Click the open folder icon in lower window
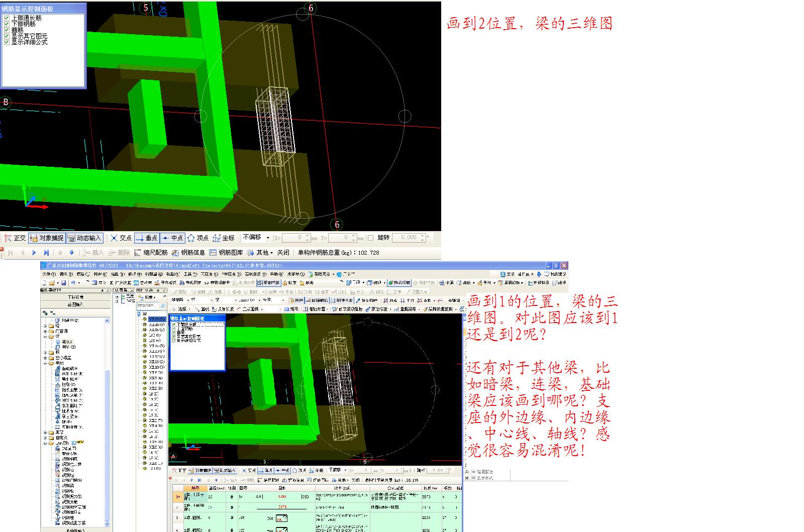This screenshot has height=532, width=804. (x=52, y=283)
